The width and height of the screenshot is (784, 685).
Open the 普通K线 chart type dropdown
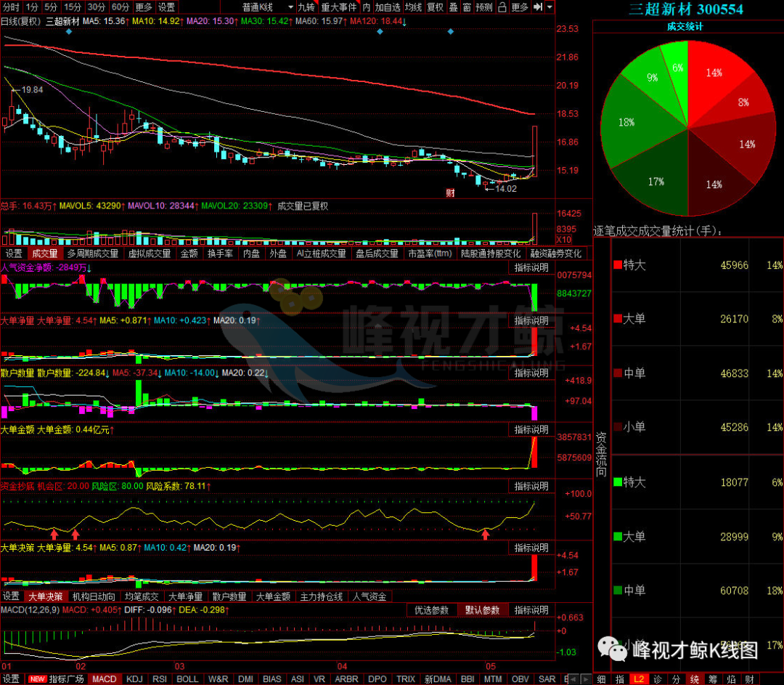(266, 7)
